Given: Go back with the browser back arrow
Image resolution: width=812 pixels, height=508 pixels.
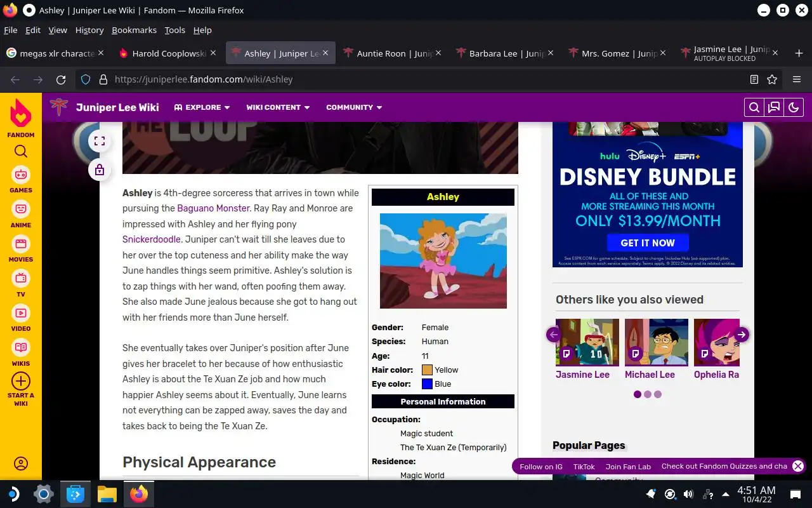Looking at the screenshot, I should [x=15, y=79].
